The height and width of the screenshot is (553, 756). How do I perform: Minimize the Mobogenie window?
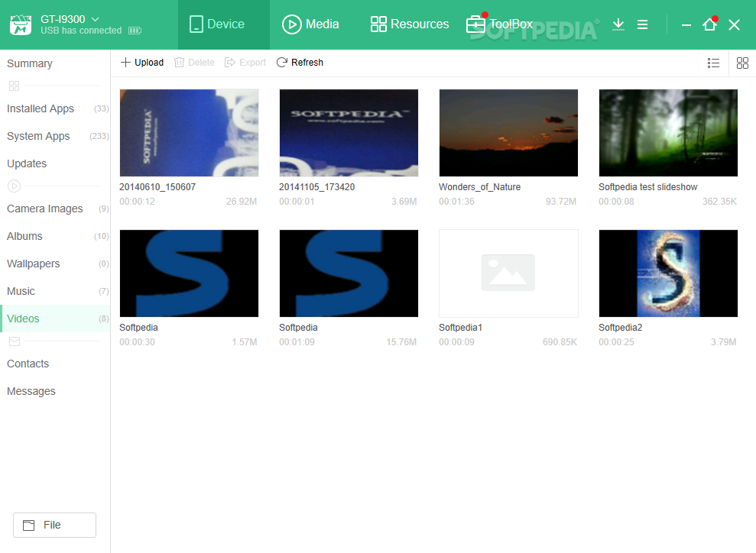click(x=686, y=25)
